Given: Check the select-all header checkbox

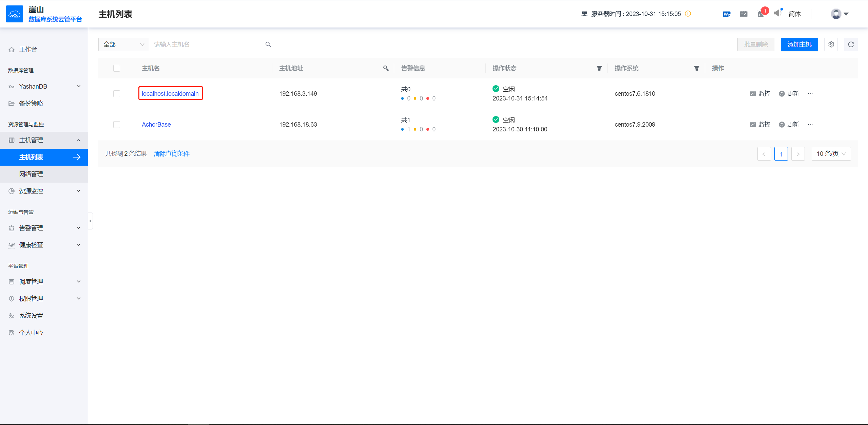Looking at the screenshot, I should [x=117, y=68].
